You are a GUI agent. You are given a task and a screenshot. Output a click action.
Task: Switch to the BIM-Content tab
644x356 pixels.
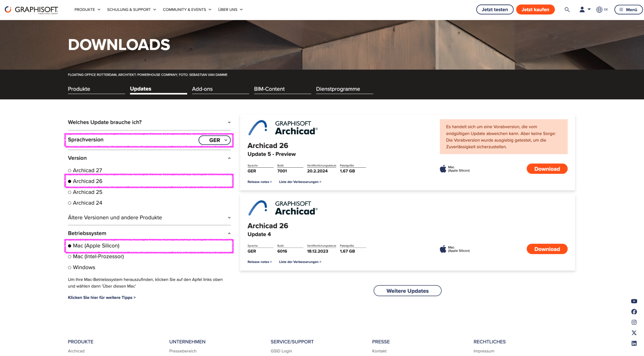coord(283,89)
